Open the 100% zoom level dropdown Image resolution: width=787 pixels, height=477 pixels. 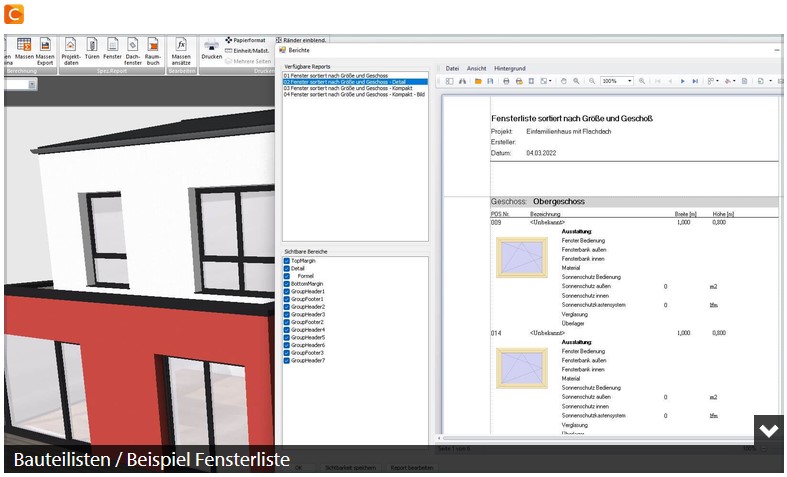(x=629, y=81)
